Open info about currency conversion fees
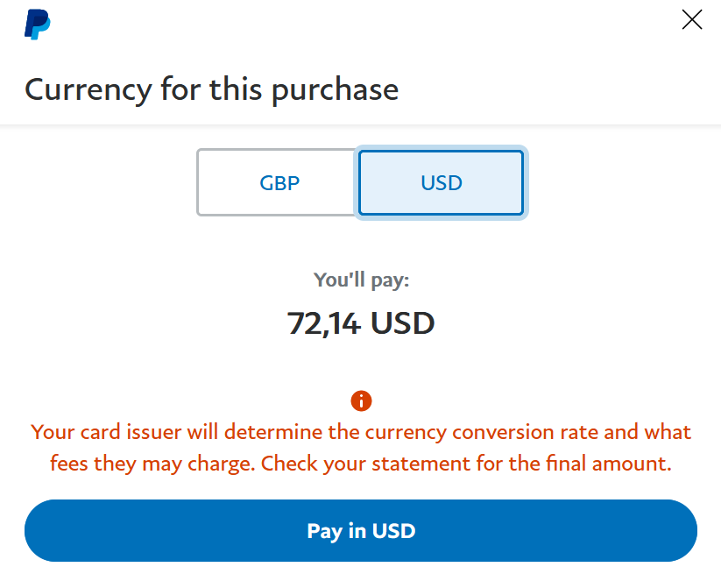Image resolution: width=721 pixels, height=588 pixels. [x=361, y=400]
